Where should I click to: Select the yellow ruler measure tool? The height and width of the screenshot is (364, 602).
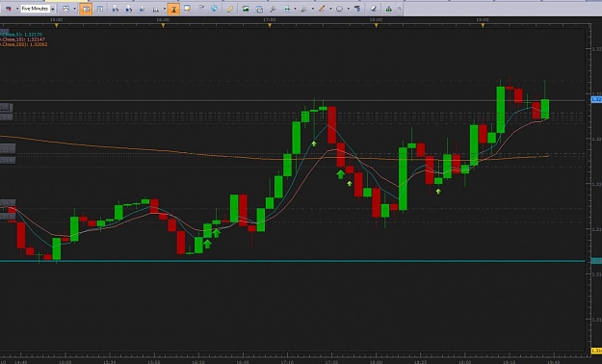pyautogui.click(x=229, y=9)
